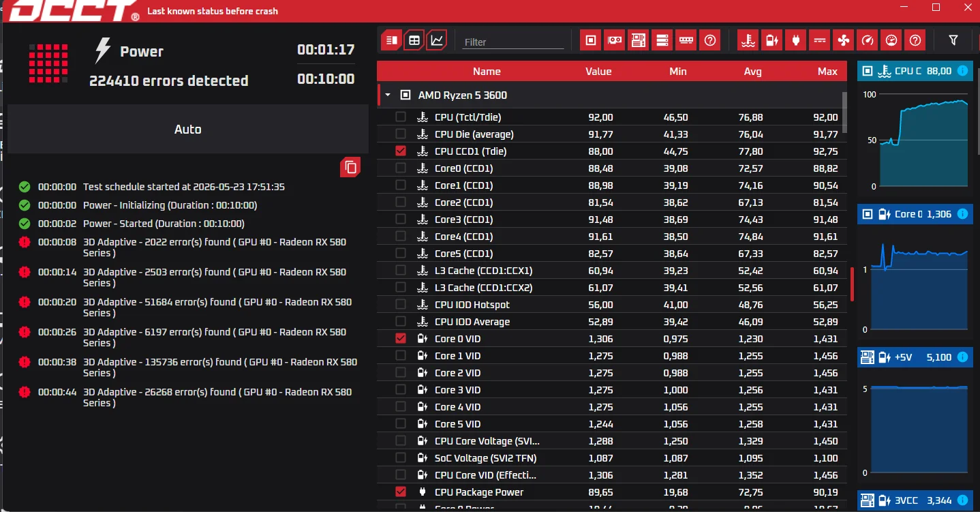Image resolution: width=980 pixels, height=512 pixels.
Task: Toggle the unknown sensor type question icon
Action: point(915,40)
